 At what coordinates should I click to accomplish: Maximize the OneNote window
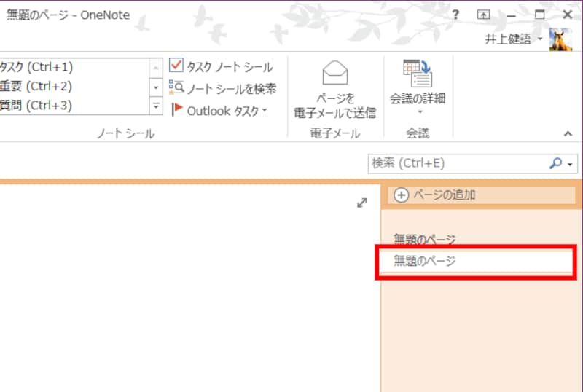539,15
